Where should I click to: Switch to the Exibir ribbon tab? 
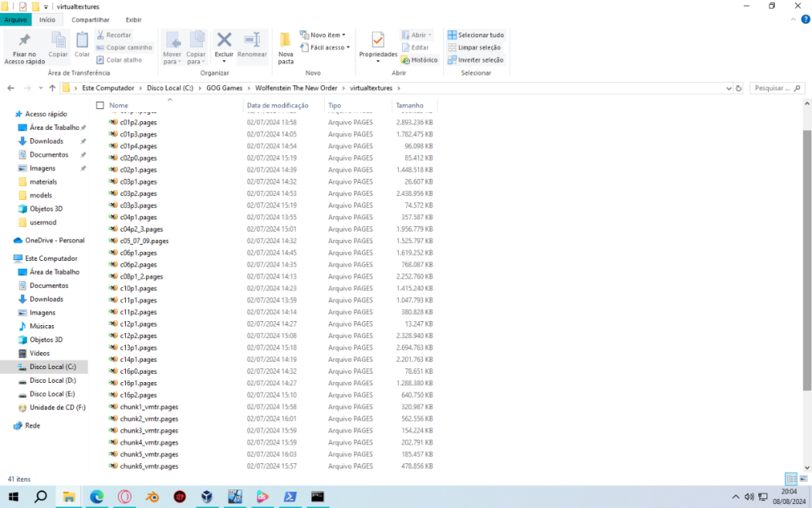(132, 20)
